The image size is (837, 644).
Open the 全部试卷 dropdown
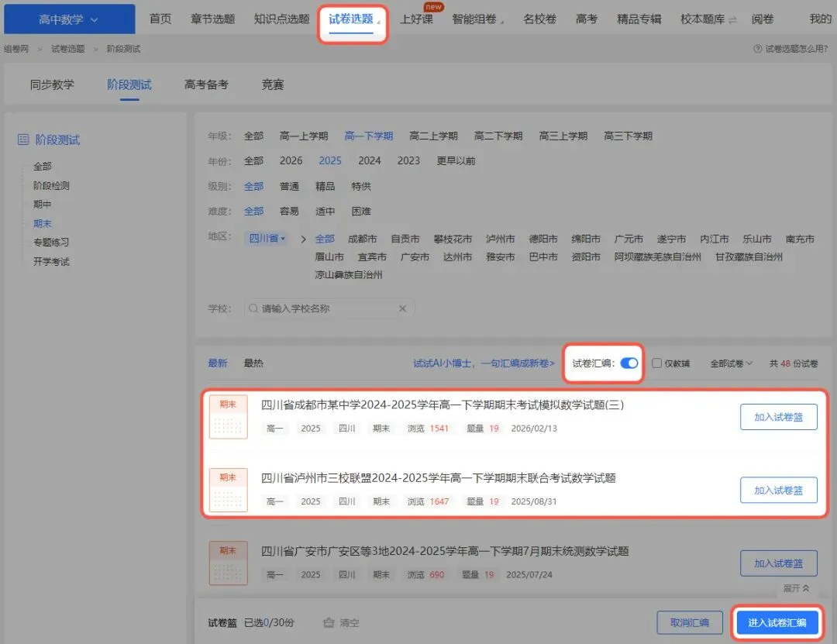click(x=732, y=363)
